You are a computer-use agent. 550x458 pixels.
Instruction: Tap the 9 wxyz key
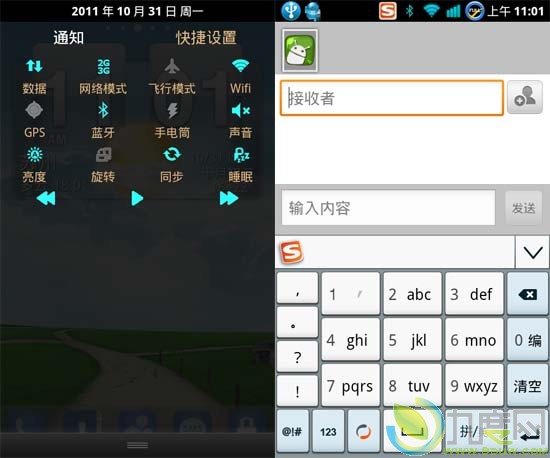coord(474,385)
